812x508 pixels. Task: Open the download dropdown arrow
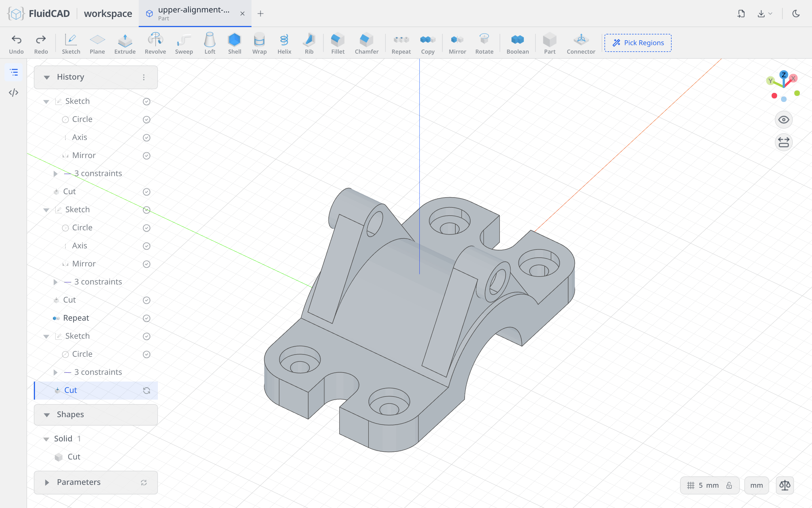coord(770,14)
